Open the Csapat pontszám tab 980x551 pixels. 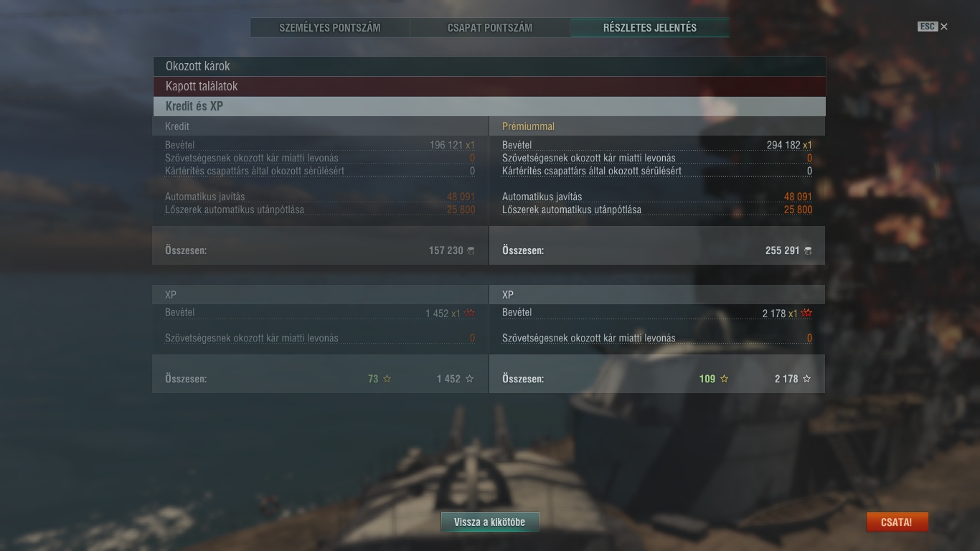tap(490, 28)
